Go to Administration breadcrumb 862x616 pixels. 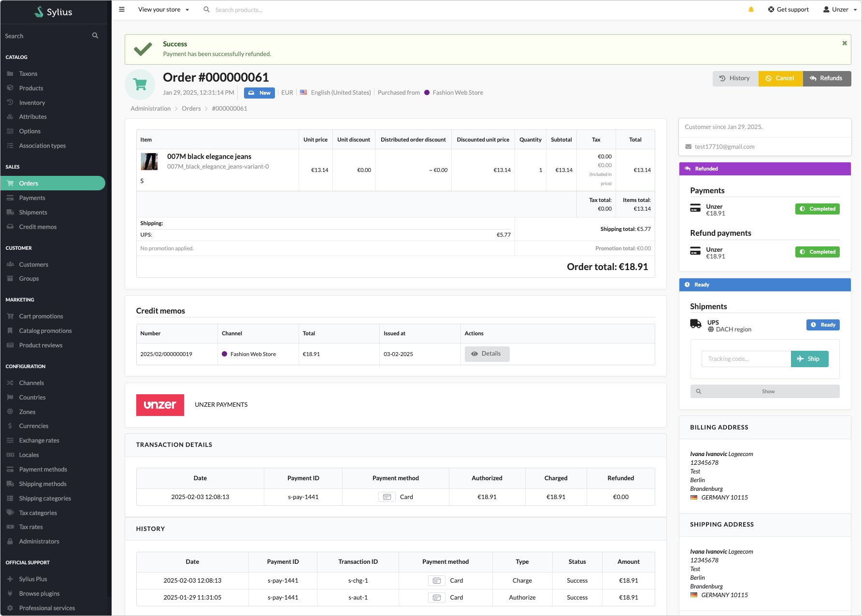[150, 109]
